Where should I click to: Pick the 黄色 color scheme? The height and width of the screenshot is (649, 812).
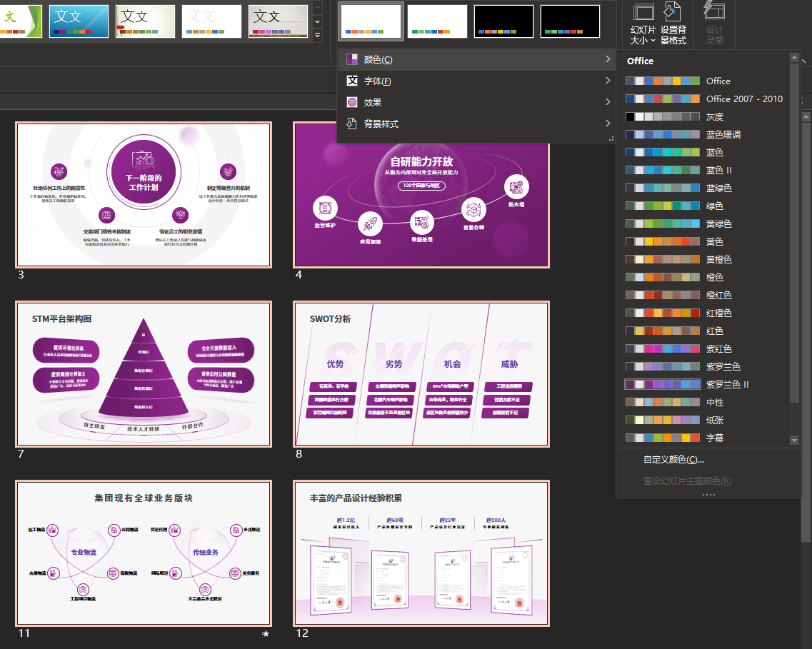(x=703, y=242)
